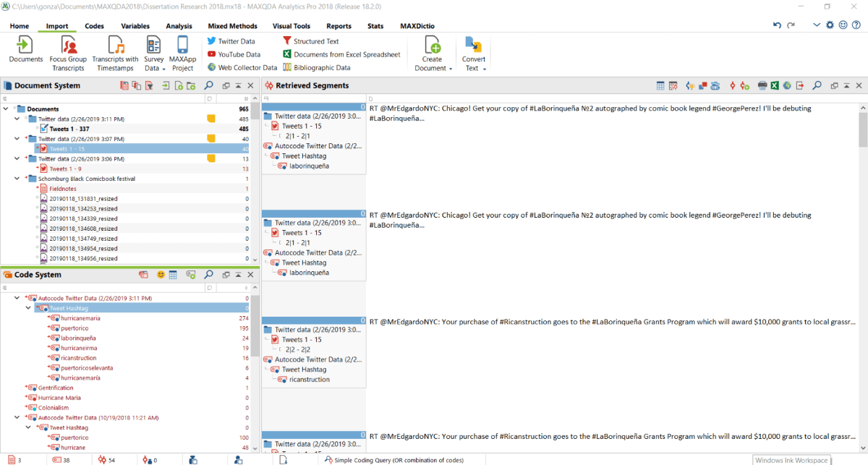Viewport: 868px width, 465px height.
Task: Click memo of Twitter data (2/26/2019 3:11 PM)
Action: pyautogui.click(x=211, y=119)
